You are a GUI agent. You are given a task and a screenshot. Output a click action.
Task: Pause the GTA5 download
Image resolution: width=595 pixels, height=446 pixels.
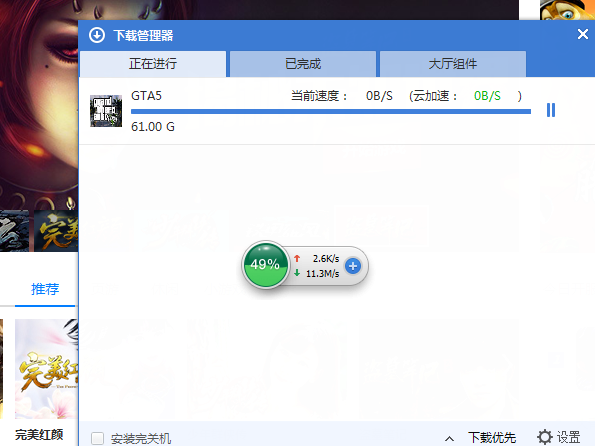coord(551,110)
